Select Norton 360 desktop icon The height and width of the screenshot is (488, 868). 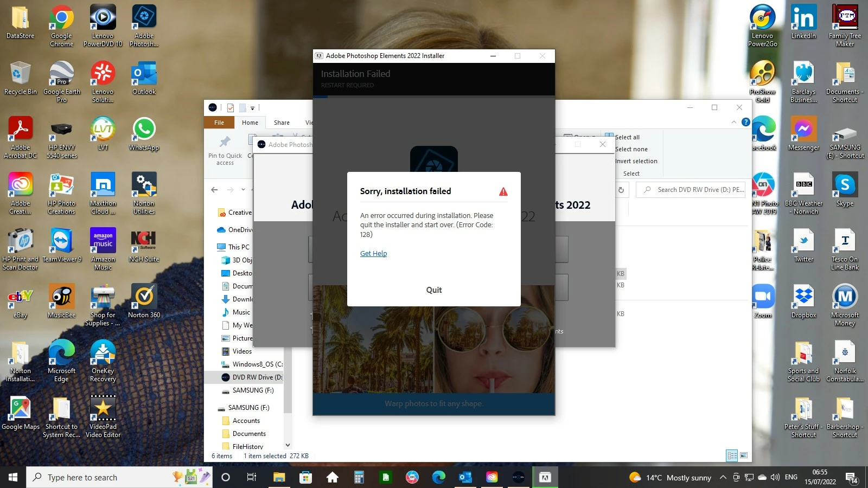click(144, 301)
